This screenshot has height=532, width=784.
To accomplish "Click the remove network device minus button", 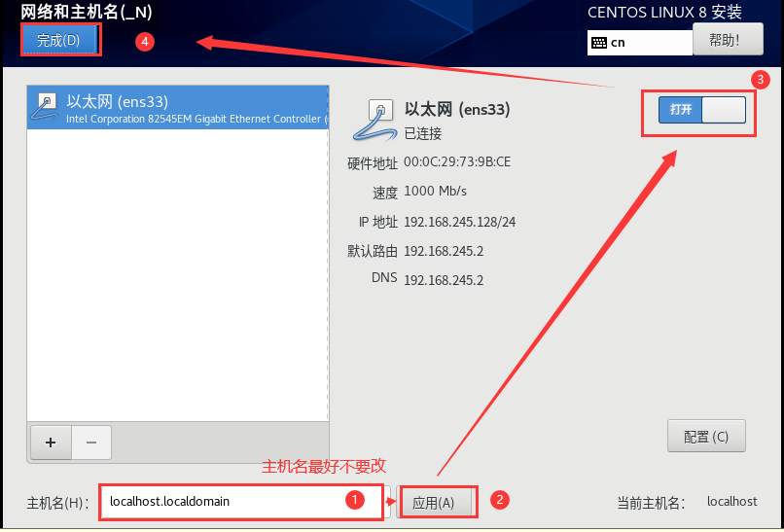I will (91, 443).
